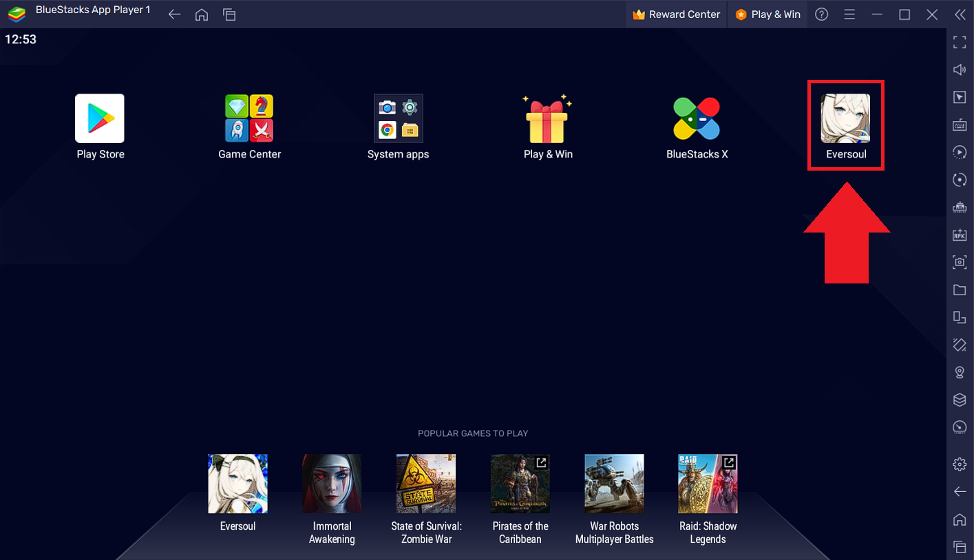Go home using the title bar house icon
This screenshot has height=560, width=974.
[202, 14]
